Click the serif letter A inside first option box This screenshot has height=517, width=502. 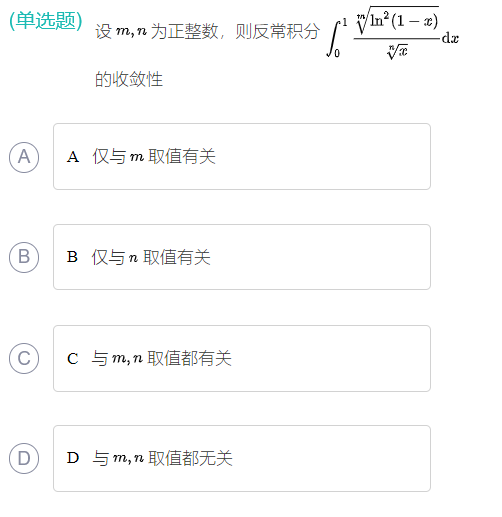coord(73,157)
